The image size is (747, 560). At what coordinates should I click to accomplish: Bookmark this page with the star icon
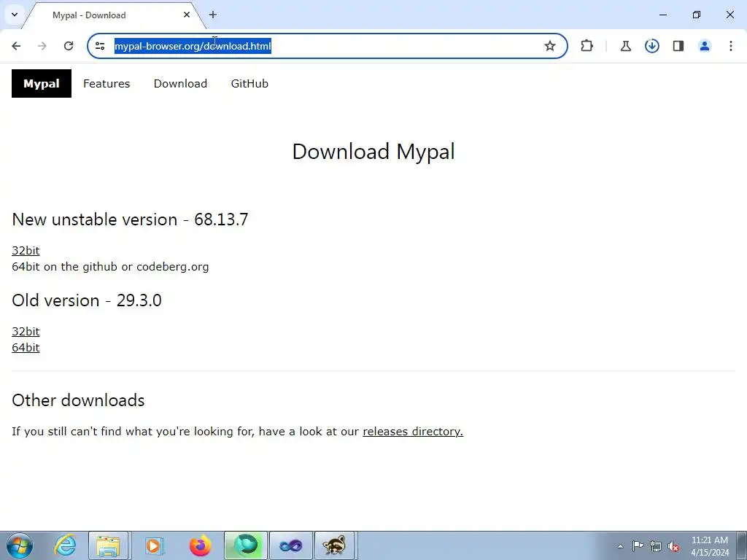pos(550,46)
